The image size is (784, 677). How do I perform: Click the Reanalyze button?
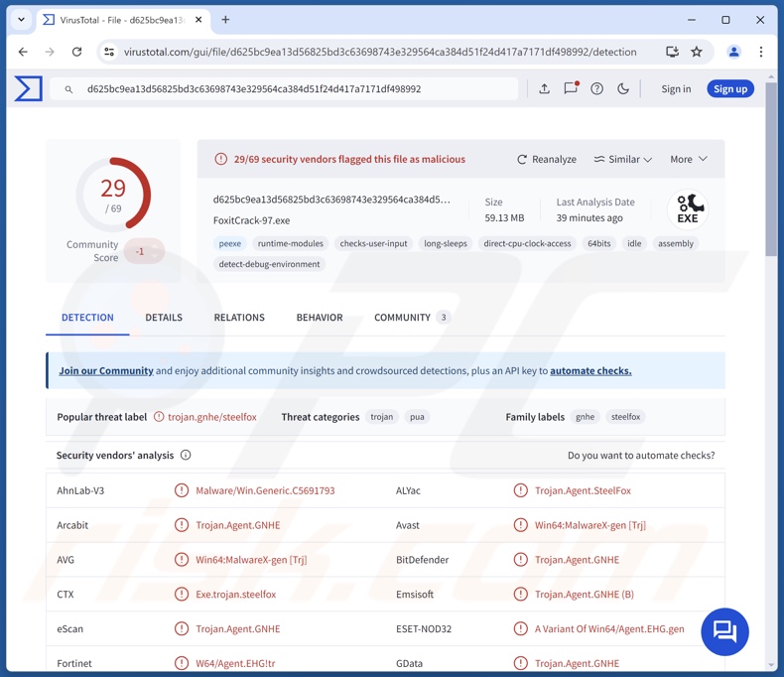(x=546, y=159)
